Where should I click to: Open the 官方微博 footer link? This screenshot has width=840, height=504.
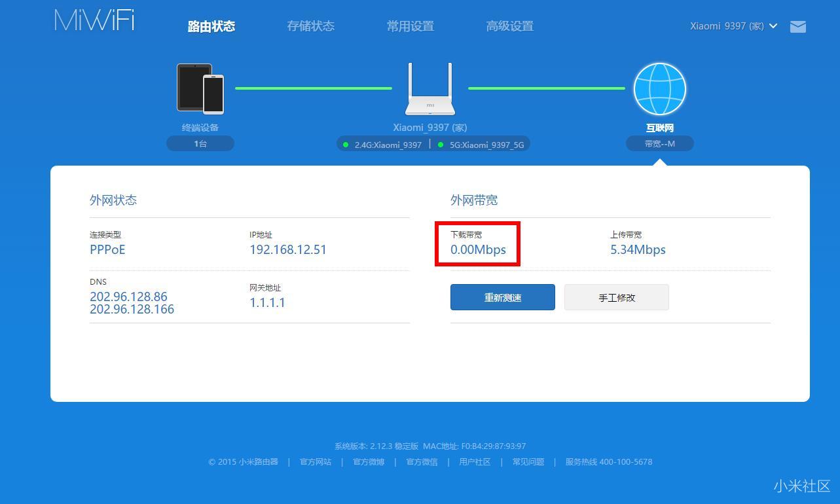369,461
